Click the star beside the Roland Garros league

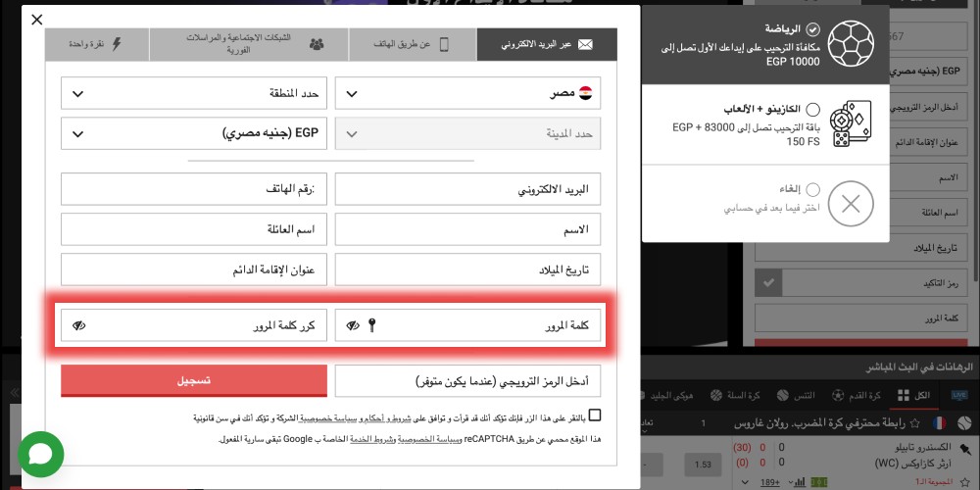(x=915, y=423)
